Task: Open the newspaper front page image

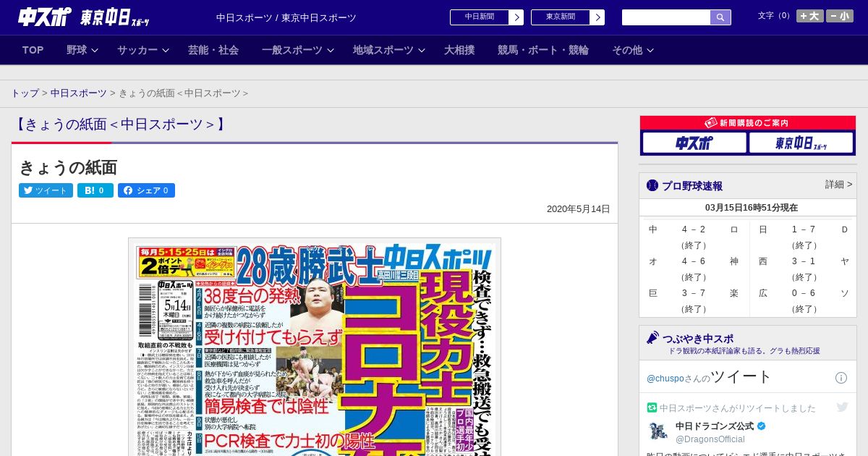Action: 315,347
